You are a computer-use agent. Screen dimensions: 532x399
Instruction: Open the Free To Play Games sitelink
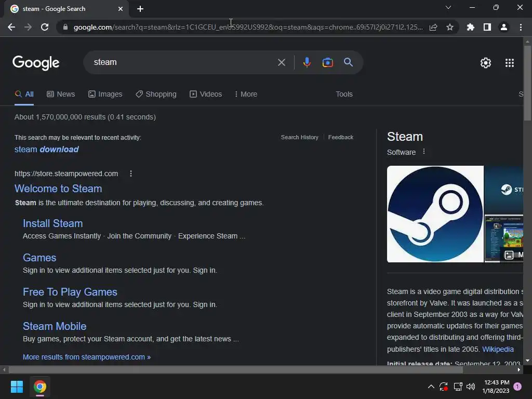[x=70, y=292]
